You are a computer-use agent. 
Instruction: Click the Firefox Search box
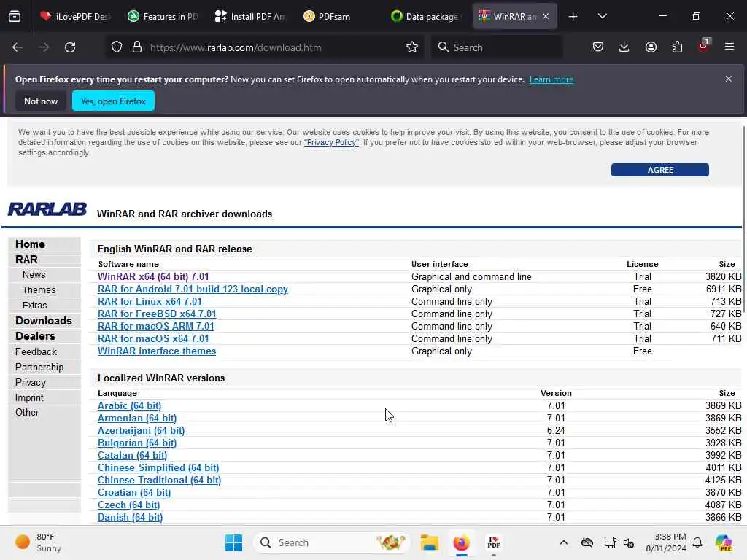497,47
